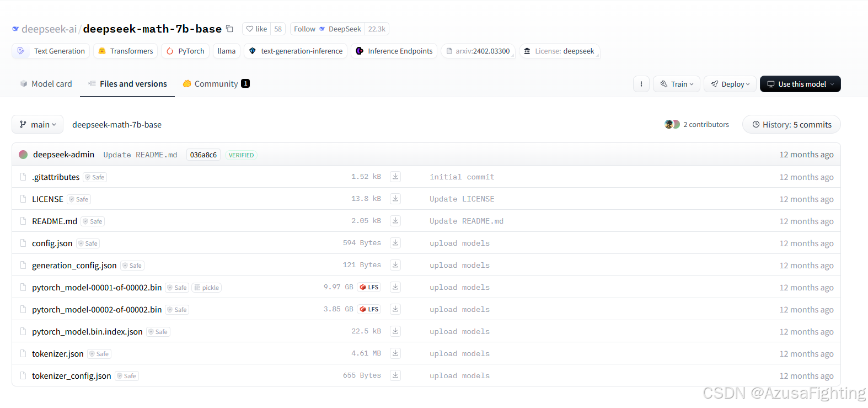Image resolution: width=868 pixels, height=408 pixels.
Task: Click the Safe badge next to .gitattributes
Action: tap(95, 177)
